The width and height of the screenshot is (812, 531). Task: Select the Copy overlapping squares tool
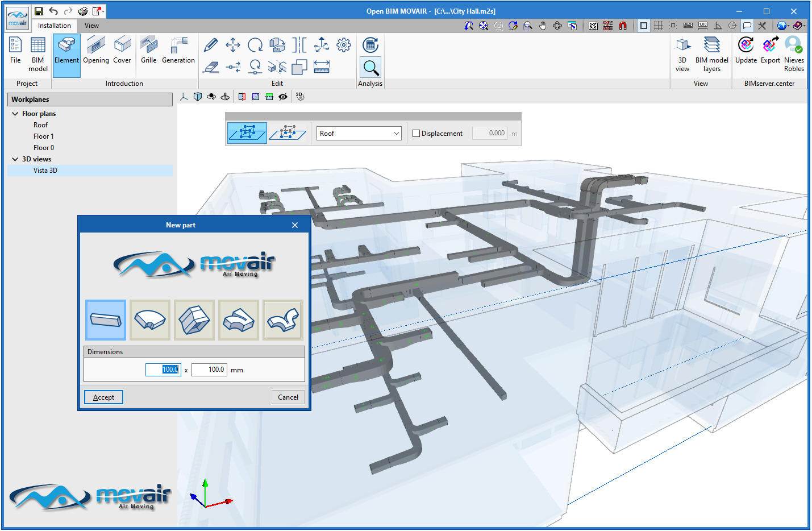click(x=299, y=67)
